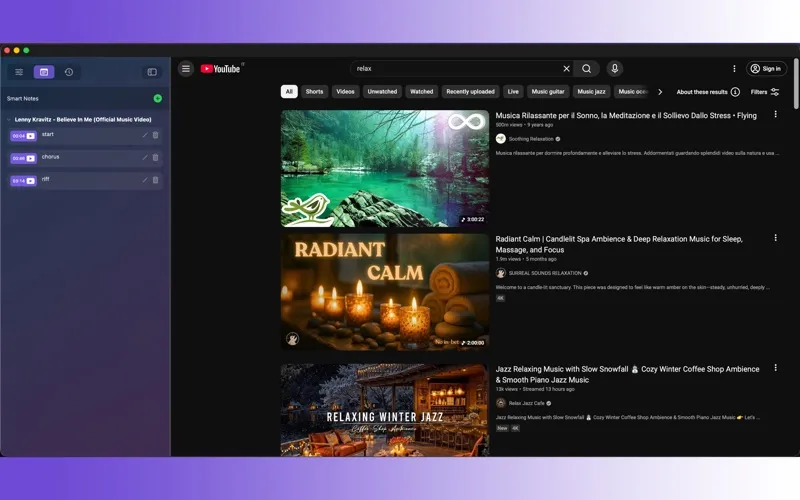The image size is (800, 500).
Task: Jump to the 'riff' note timestamp
Action: click(x=23, y=181)
